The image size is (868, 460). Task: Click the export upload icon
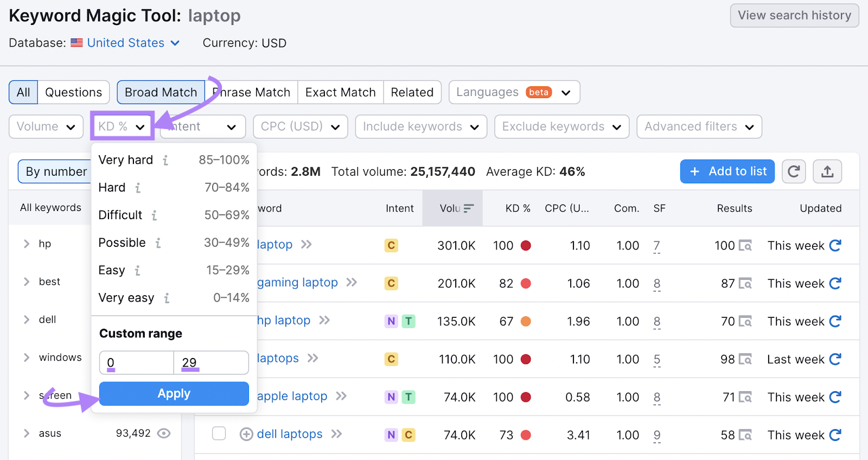pyautogui.click(x=827, y=172)
